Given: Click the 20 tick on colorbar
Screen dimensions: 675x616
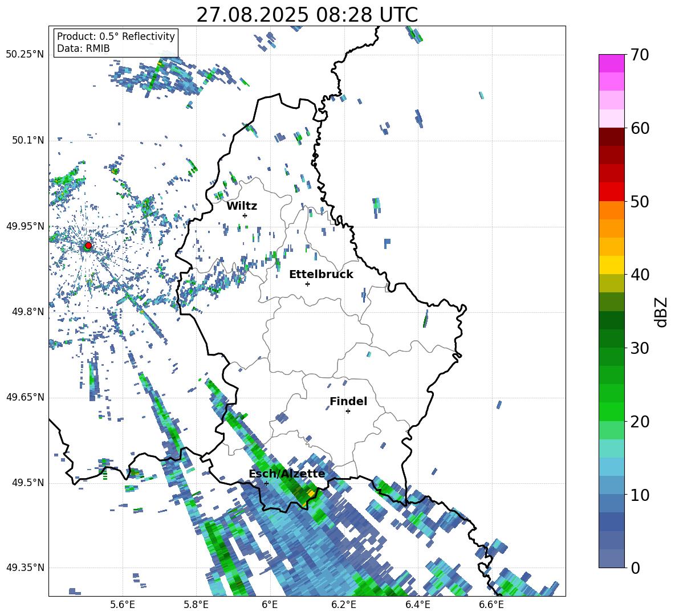Looking at the screenshot, I should point(640,421).
